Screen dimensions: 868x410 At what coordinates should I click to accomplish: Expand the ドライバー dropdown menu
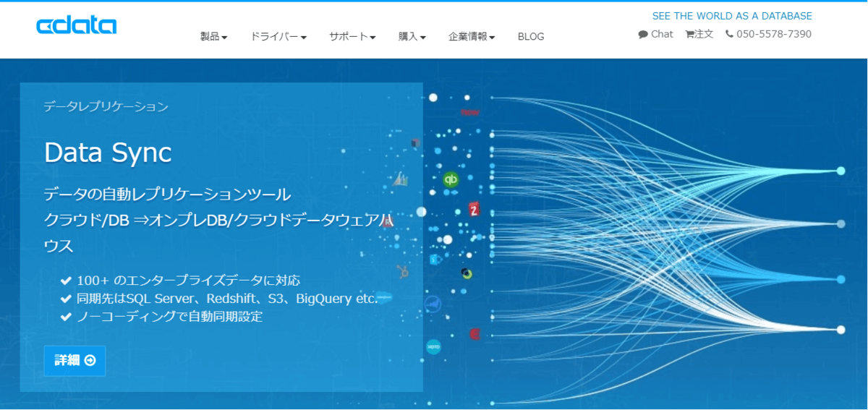tap(278, 36)
